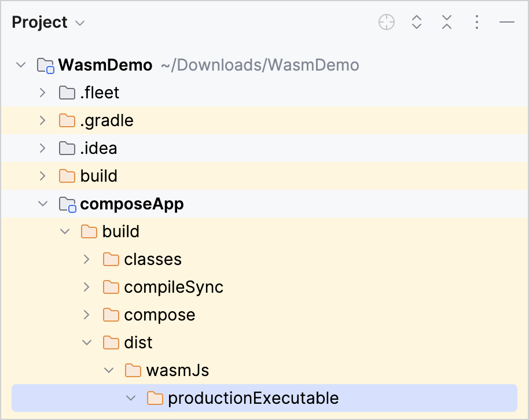The height and width of the screenshot is (420, 529).
Task: Click the classes folder icon
Action: coord(111,259)
